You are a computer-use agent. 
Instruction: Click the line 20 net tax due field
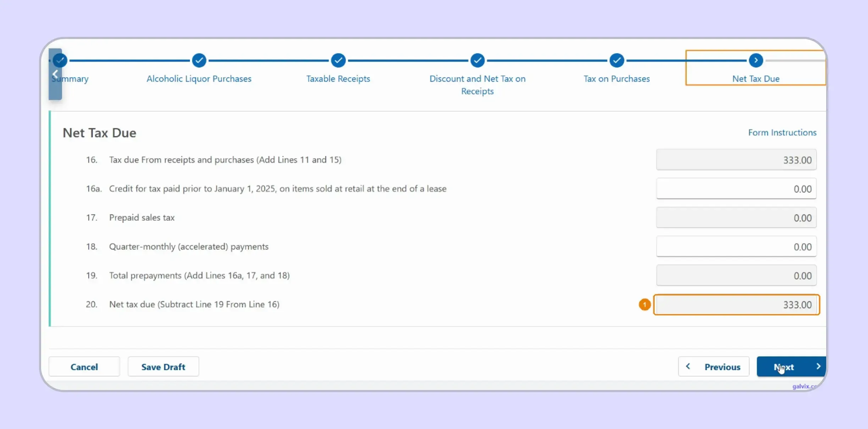[736, 305]
